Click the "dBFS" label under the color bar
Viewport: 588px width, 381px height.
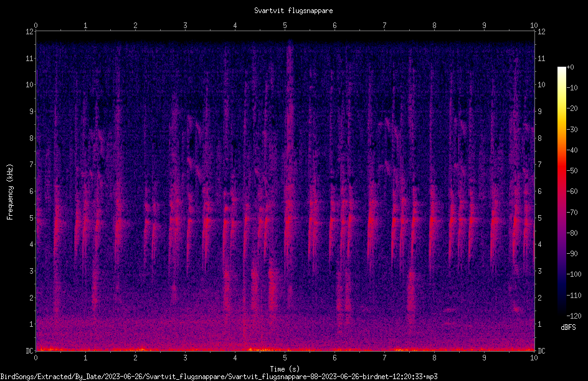coord(568,327)
